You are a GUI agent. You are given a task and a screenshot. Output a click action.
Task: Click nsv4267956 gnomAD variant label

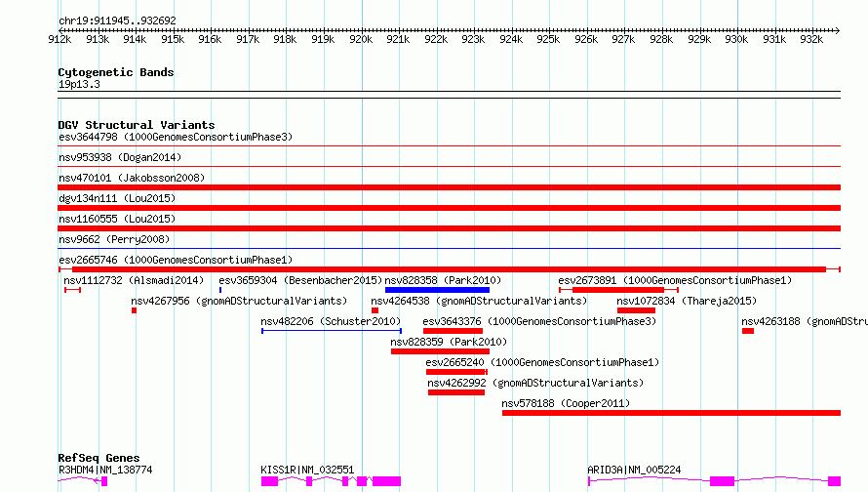(x=239, y=301)
